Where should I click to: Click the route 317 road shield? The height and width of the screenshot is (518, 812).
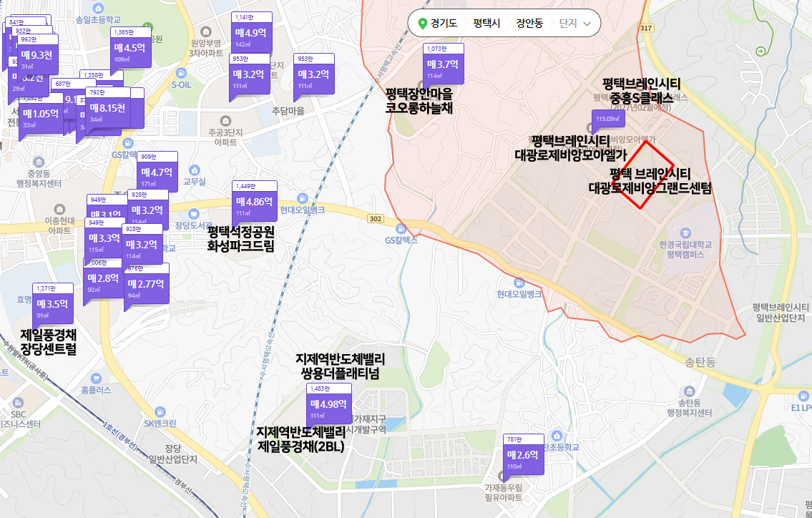click(x=646, y=28)
